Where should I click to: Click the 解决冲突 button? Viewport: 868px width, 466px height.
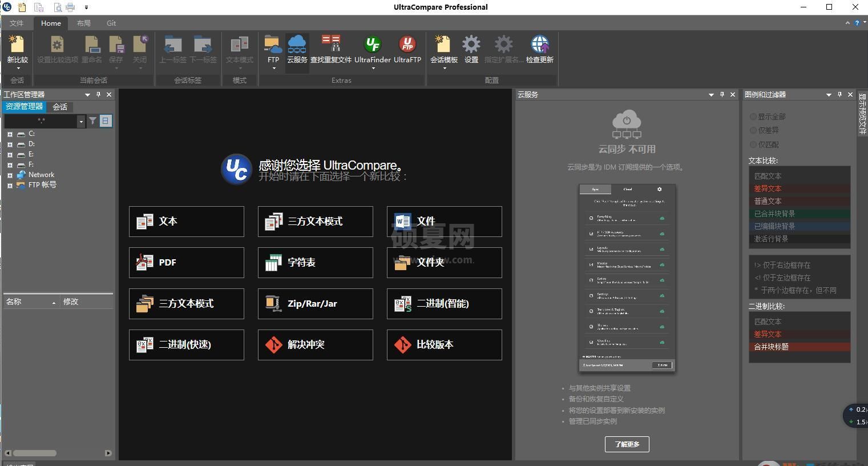tap(316, 345)
